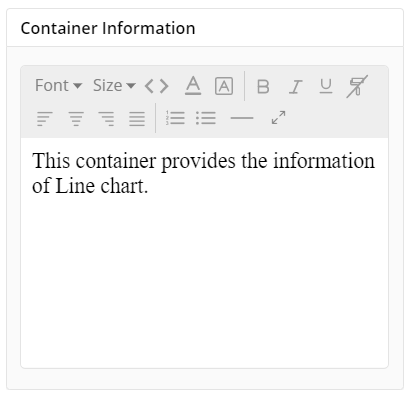The height and width of the screenshot is (394, 412).
Task: Align text left
Action: 45,118
